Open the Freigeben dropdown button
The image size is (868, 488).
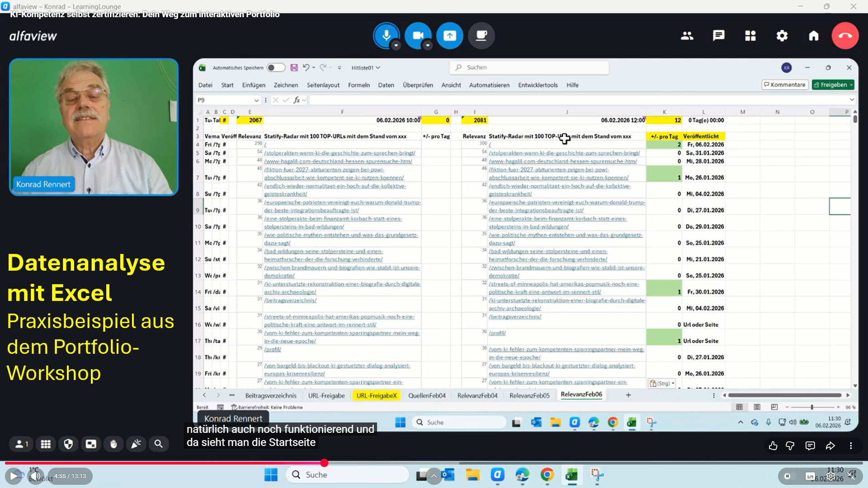833,85
